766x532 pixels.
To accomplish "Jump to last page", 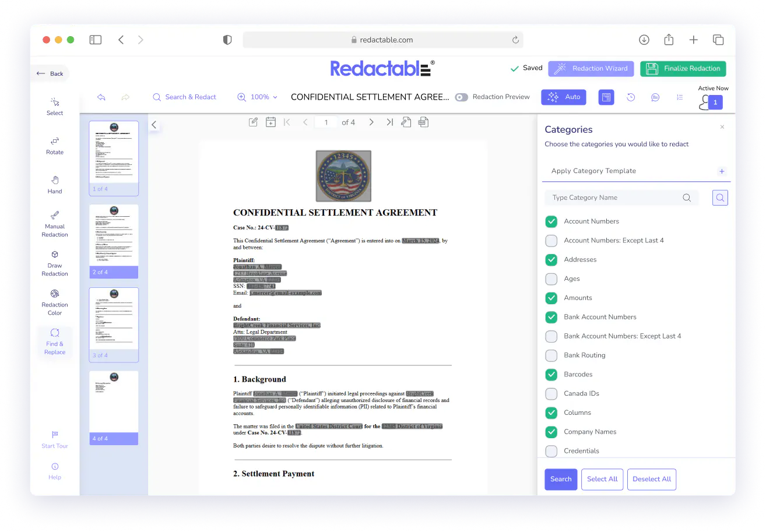I will point(389,122).
